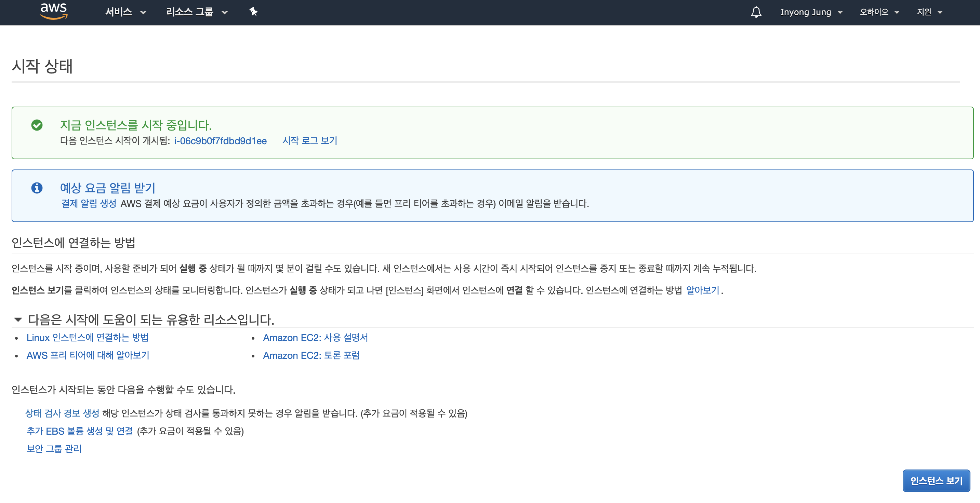The image size is (980, 503).
Task: Open Linux 인스턴스에 연결하는 방법 link
Action: click(88, 338)
